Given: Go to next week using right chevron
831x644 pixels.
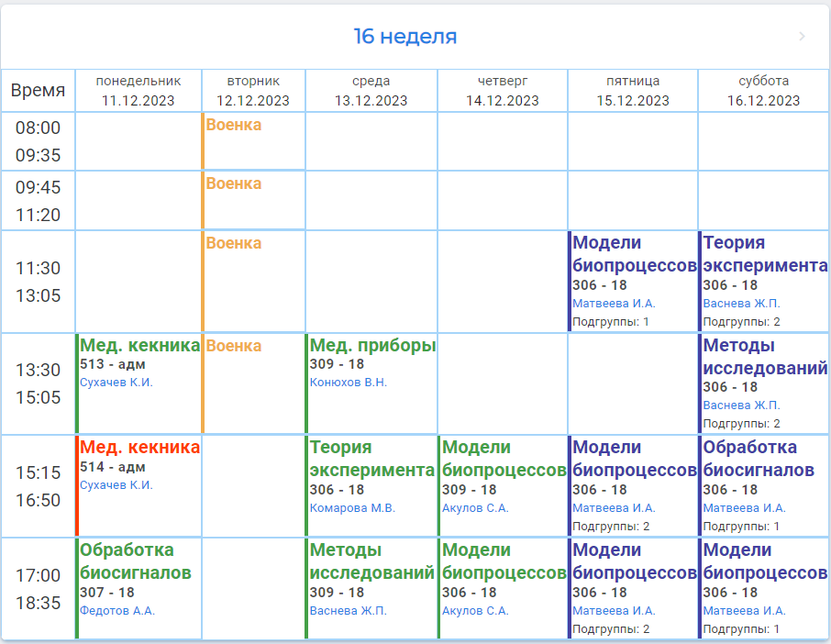Looking at the screenshot, I should click(x=803, y=37).
